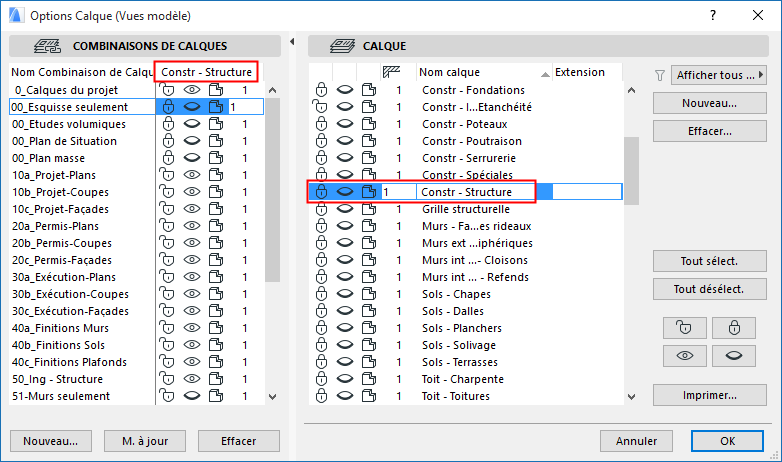Click the hide-all-layers closed eye button

click(734, 355)
